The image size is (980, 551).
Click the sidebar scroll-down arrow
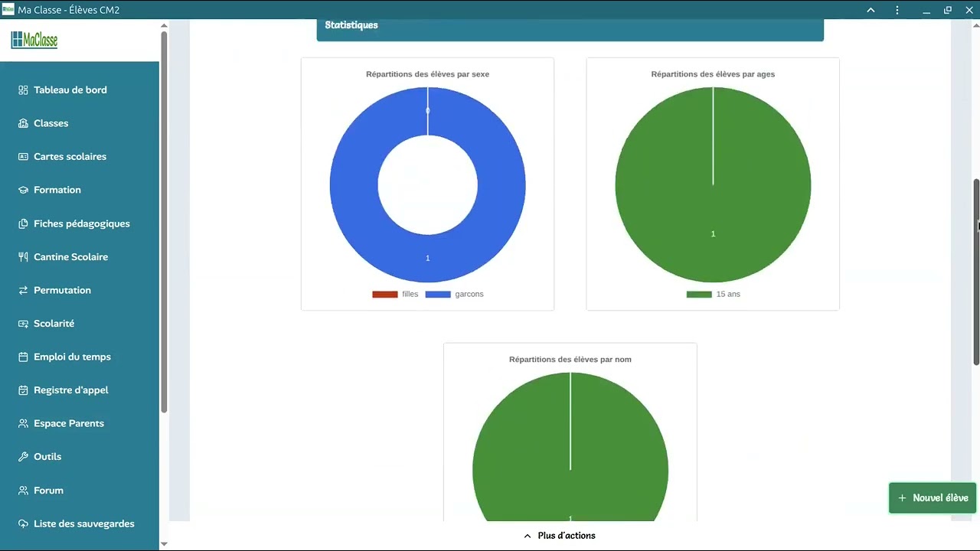tap(164, 543)
